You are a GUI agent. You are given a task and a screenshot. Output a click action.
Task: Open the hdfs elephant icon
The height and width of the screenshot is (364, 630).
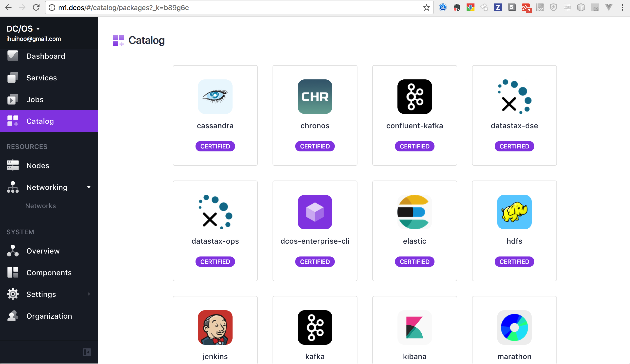click(514, 212)
